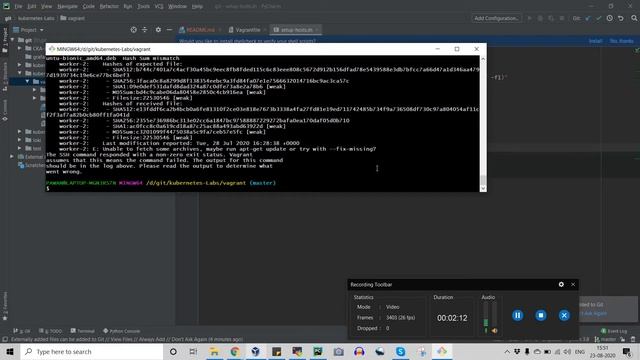Open the Edit menu

pyautogui.click(x=32, y=7)
